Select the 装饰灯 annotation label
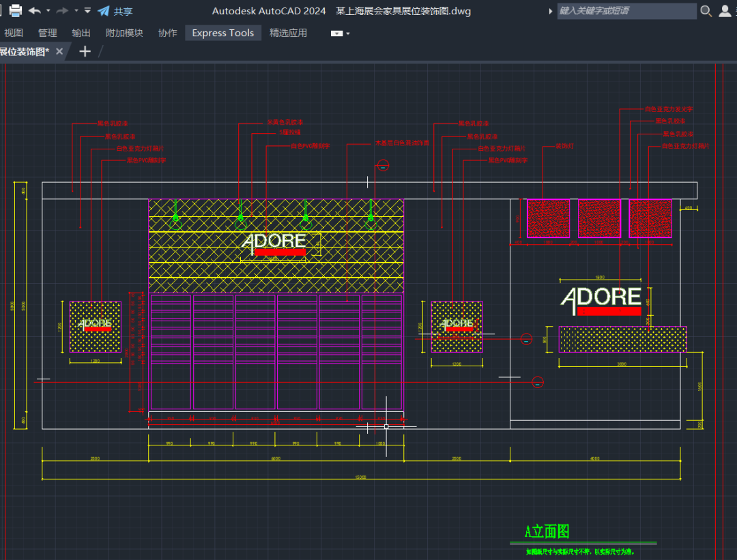Image resolution: width=737 pixels, height=560 pixels. coord(564,146)
